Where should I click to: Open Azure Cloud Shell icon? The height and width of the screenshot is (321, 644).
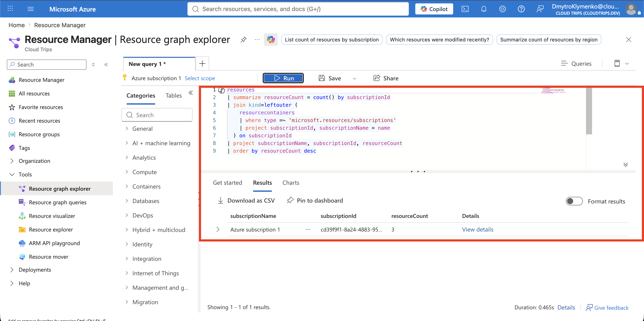465,9
